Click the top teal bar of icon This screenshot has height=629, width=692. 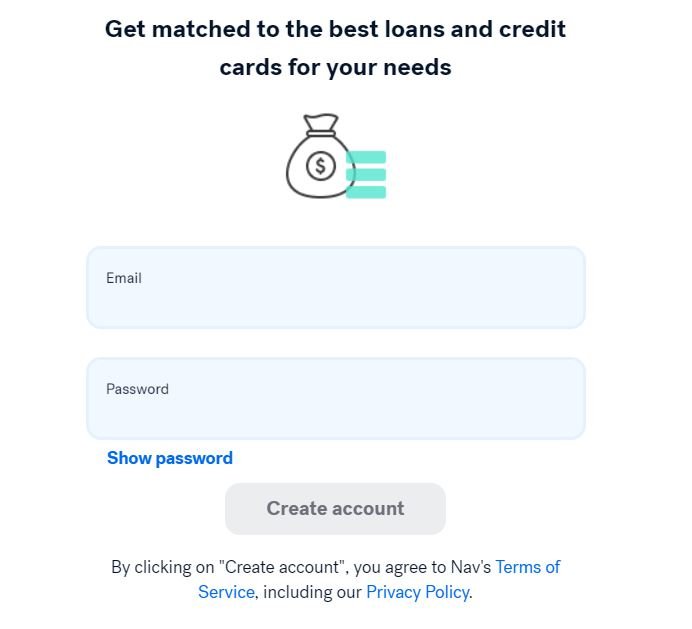coord(368,157)
